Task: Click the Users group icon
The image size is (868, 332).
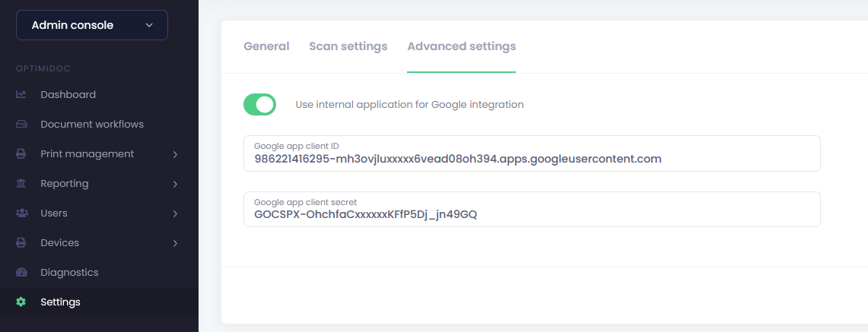Action: point(21,213)
